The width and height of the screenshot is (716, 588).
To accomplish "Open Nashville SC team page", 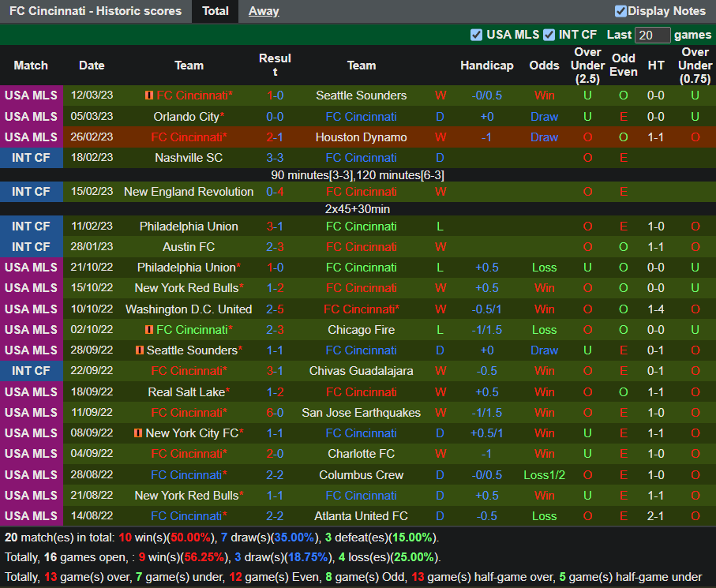I will (x=189, y=158).
